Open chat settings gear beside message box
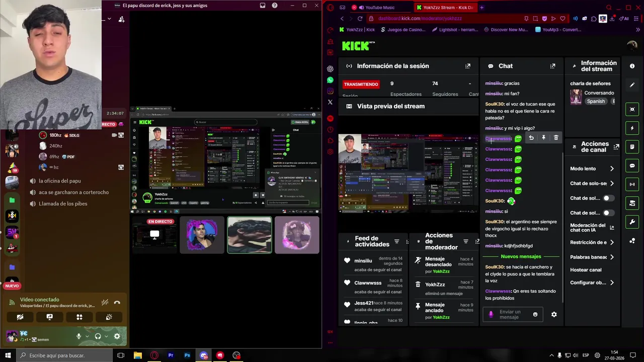Image resolution: width=644 pixels, height=362 pixels. point(554,314)
